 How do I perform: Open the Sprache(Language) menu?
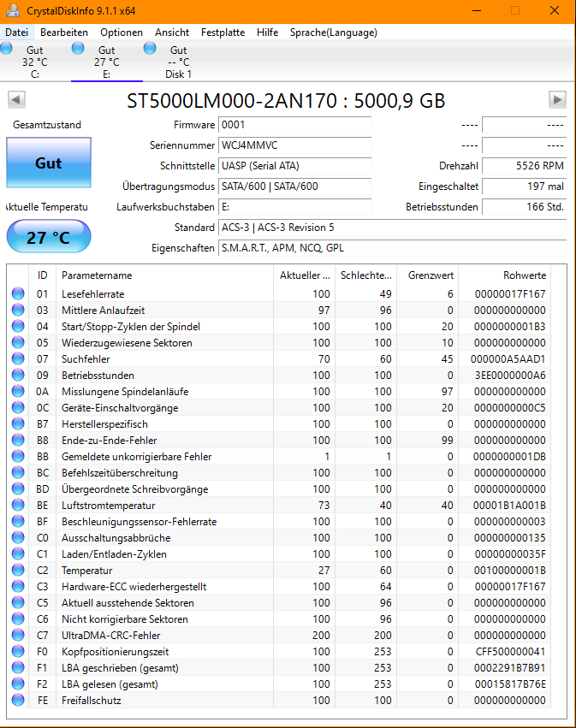coord(334,33)
